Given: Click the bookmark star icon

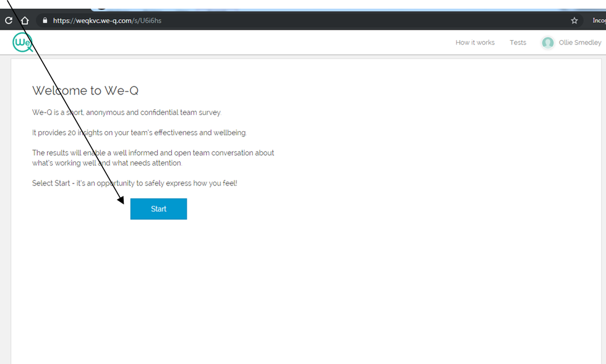Looking at the screenshot, I should tap(574, 20).
